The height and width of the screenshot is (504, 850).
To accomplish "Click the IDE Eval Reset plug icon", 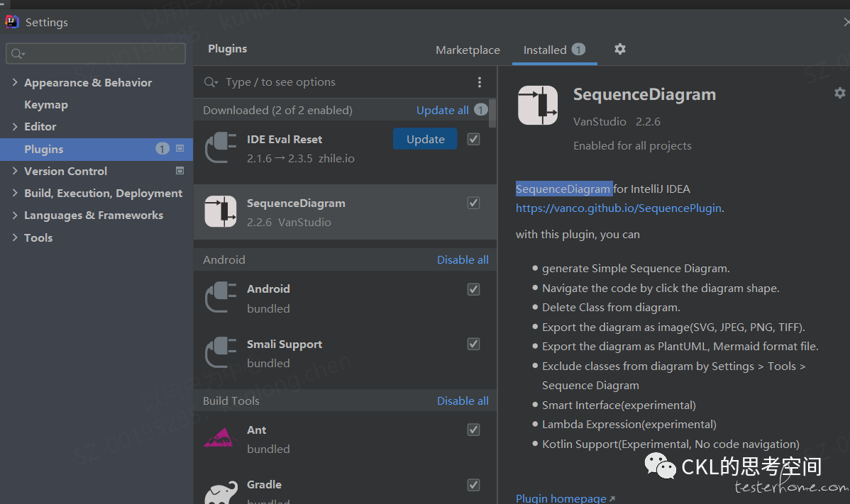I will (221, 147).
